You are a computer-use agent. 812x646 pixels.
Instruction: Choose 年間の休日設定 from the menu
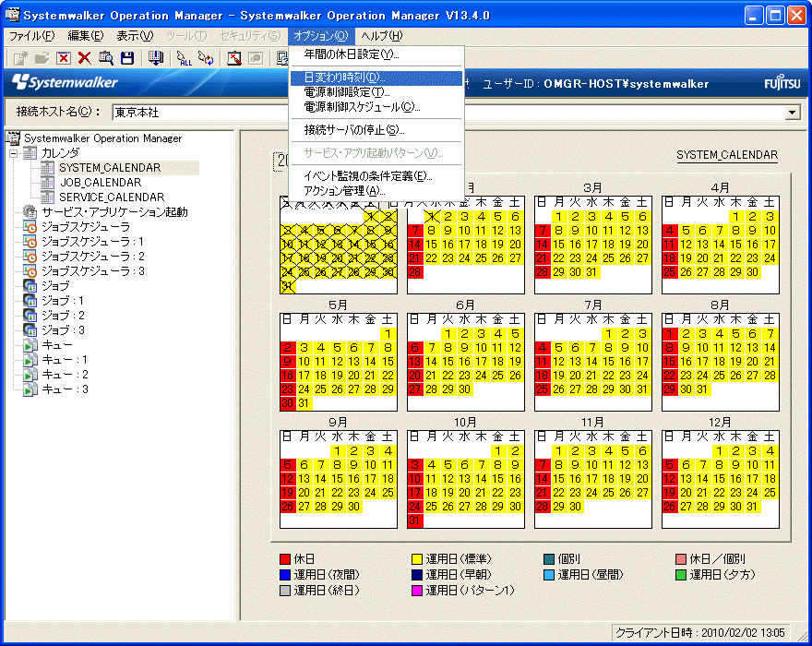(376, 54)
